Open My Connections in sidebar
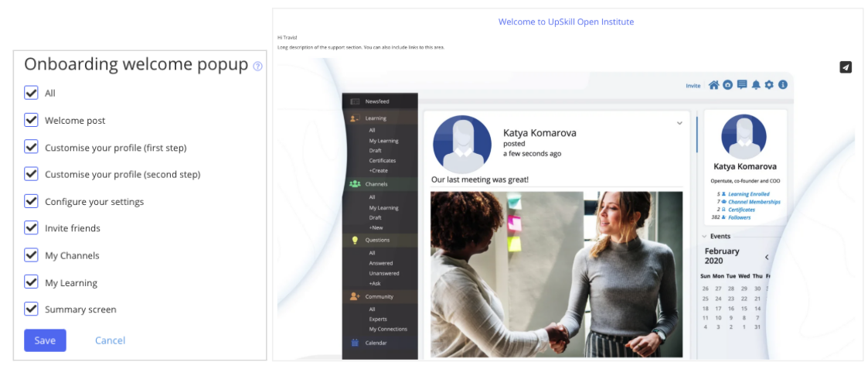The image size is (868, 369). (x=388, y=329)
